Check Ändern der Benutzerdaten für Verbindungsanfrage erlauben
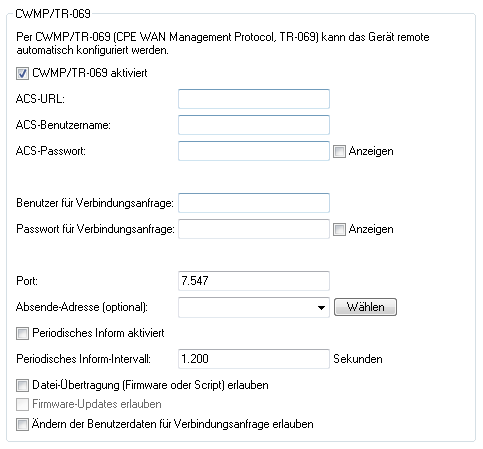This screenshot has height=449, width=483. pyautogui.click(x=22, y=424)
